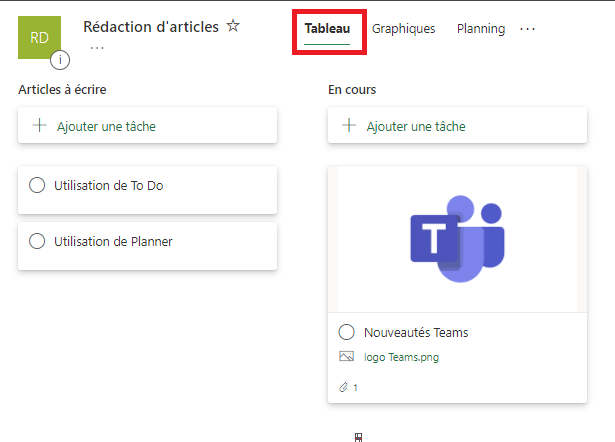This screenshot has height=442, width=615.
Task: Click plus icon in Articles à écrire add-task
Action: [x=39, y=126]
